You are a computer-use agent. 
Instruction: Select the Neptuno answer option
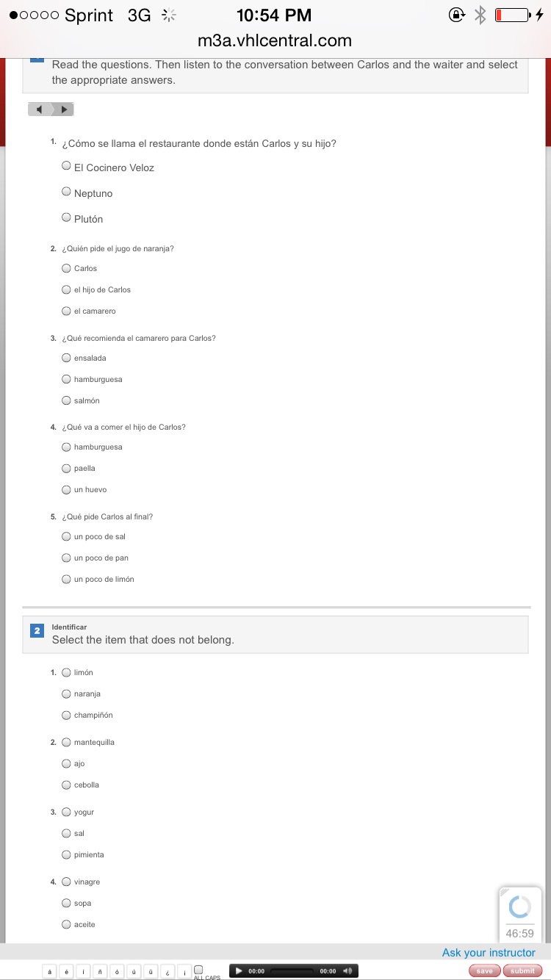tap(67, 192)
